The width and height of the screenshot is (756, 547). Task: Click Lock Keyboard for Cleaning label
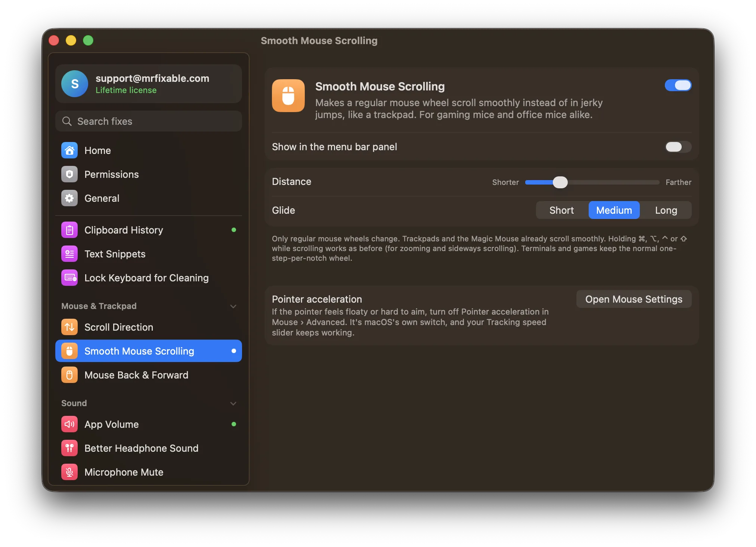(146, 278)
